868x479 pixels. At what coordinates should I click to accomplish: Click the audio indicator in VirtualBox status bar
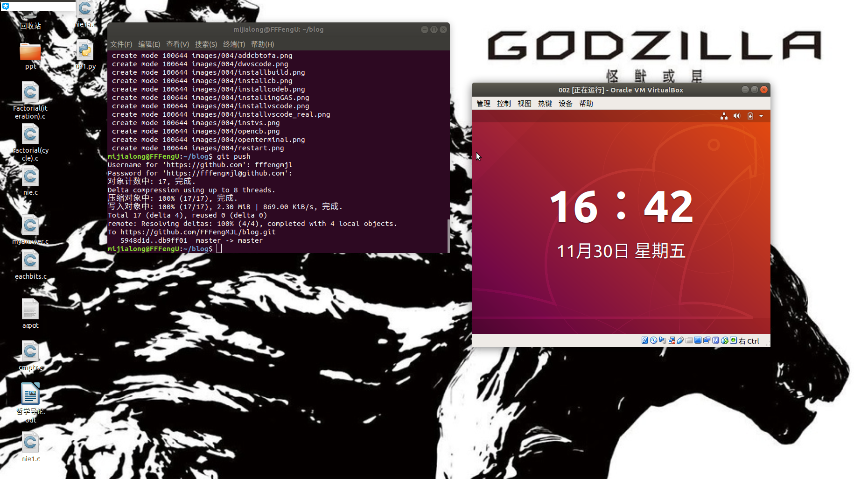point(662,340)
